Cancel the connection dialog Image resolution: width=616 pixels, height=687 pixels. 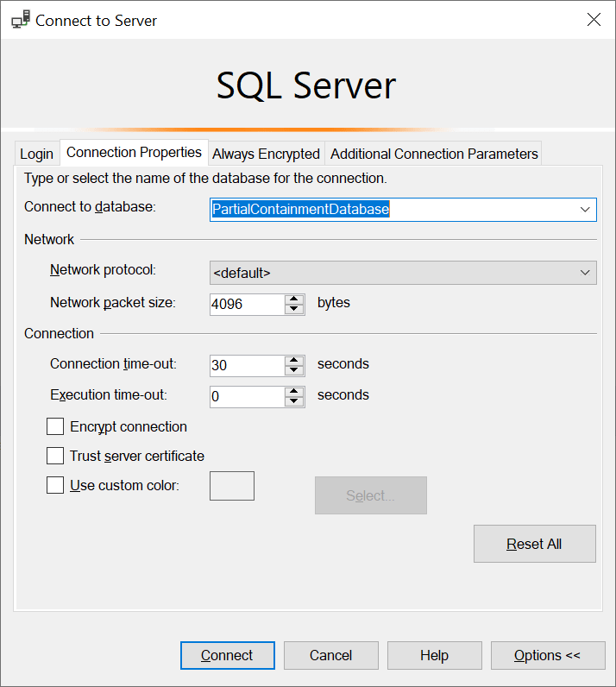(x=330, y=655)
